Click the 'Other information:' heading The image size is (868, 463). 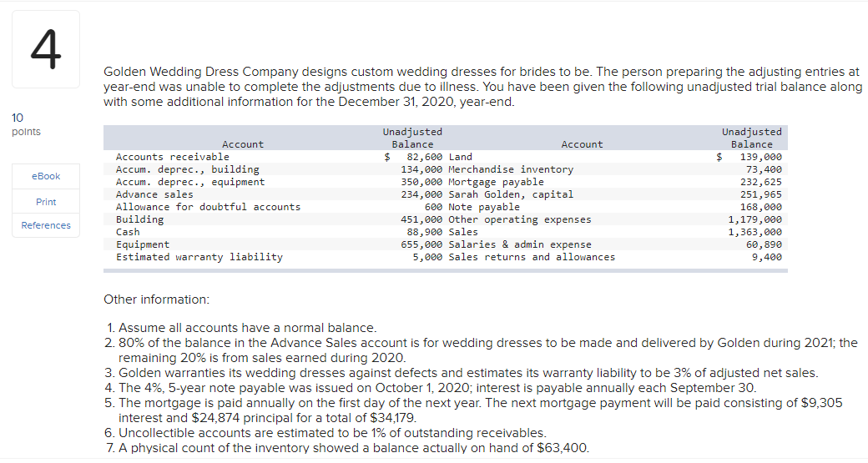tap(157, 299)
